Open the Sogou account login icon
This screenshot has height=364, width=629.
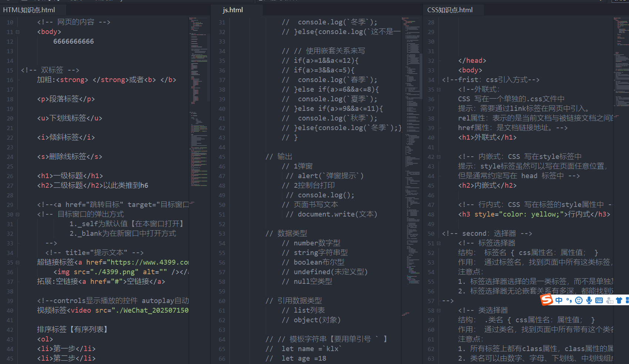[609, 300]
